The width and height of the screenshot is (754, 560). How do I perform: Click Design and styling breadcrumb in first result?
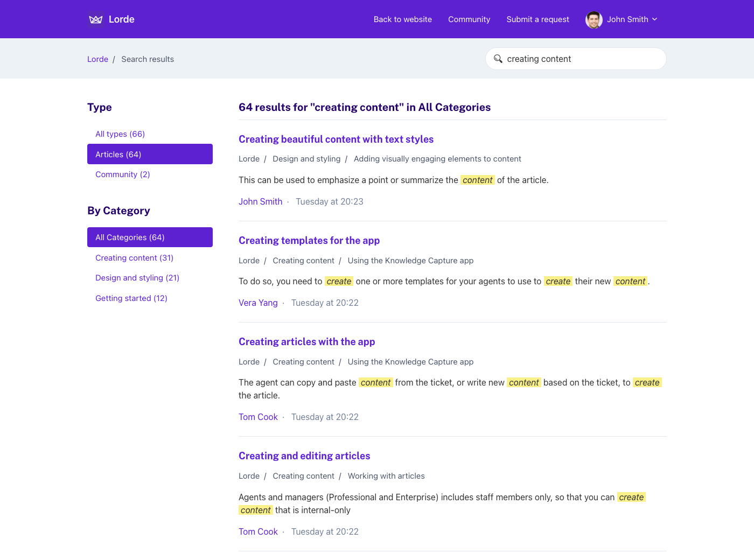coord(306,159)
